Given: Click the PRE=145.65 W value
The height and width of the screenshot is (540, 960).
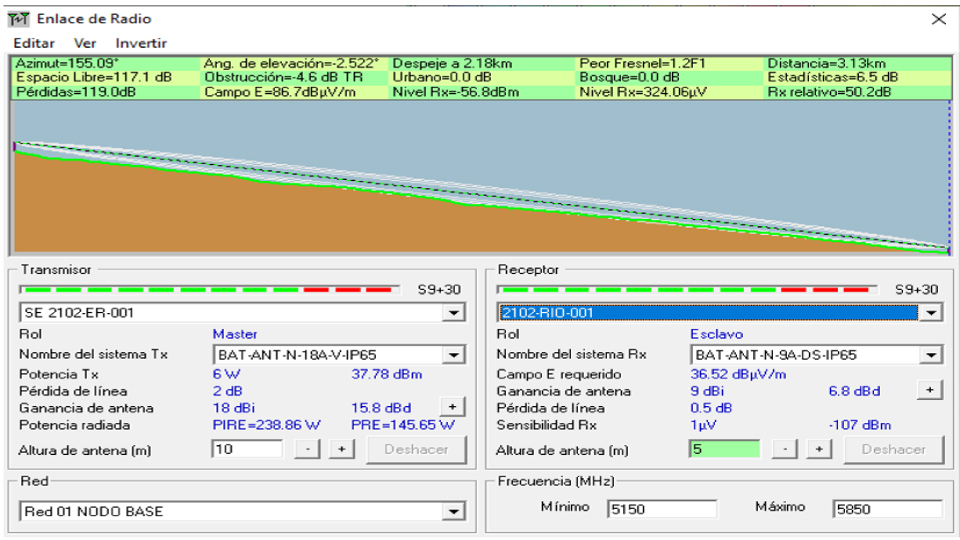Looking at the screenshot, I should point(403,425).
